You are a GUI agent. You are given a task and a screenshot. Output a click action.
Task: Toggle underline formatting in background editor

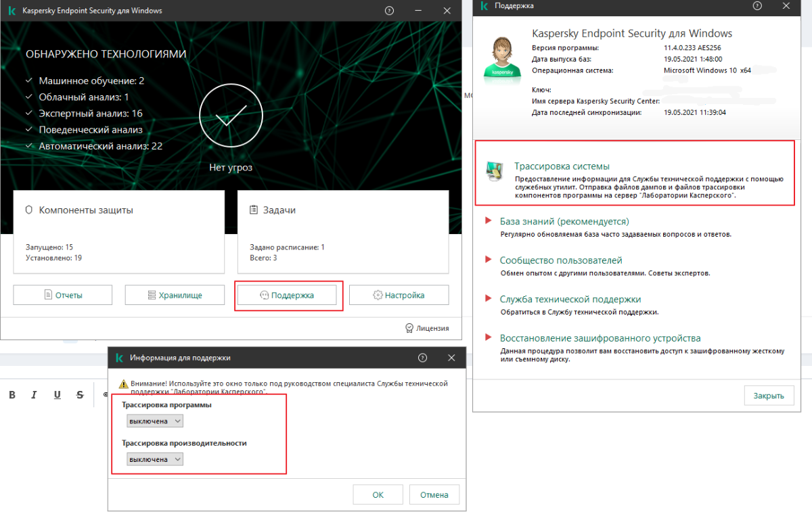tap(57, 395)
